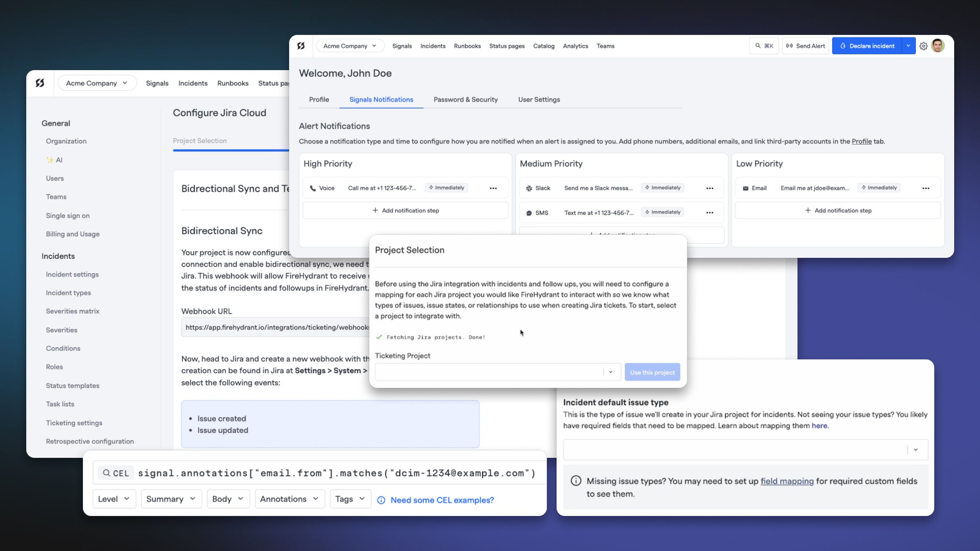
Task: Click Need some CEL examples link
Action: point(442,500)
